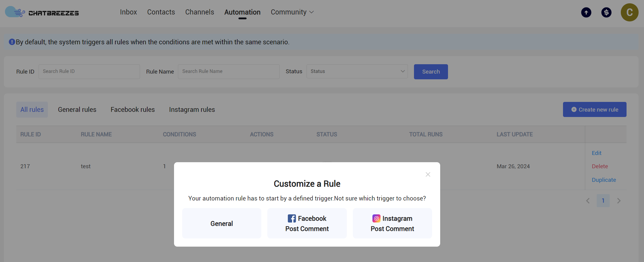The height and width of the screenshot is (262, 644).
Task: Click rule name cell test
Action: coord(86,166)
